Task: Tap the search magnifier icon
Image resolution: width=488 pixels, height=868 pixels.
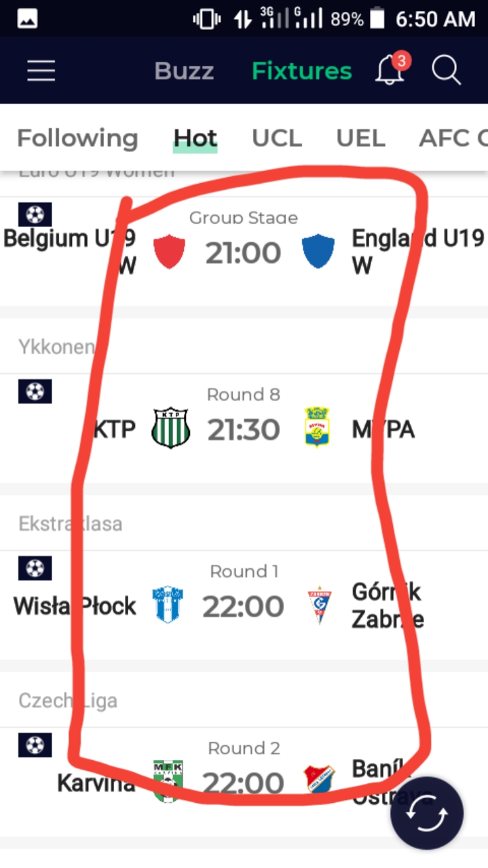Action: (x=446, y=71)
